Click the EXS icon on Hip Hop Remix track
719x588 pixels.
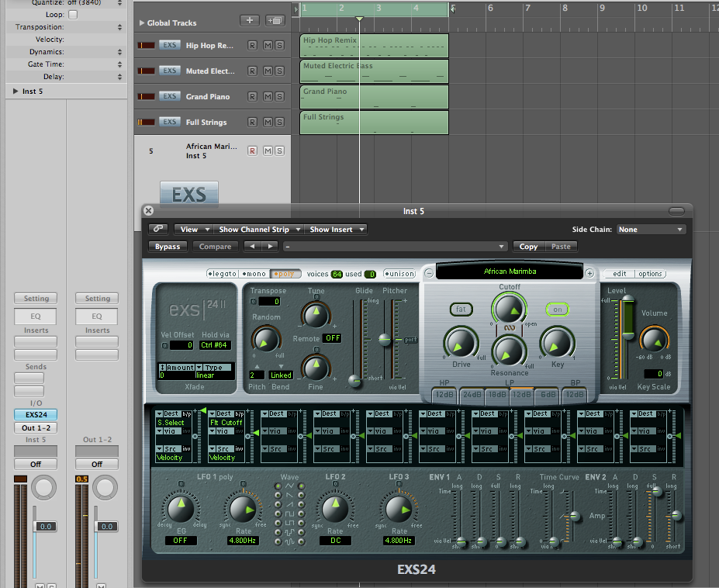pyautogui.click(x=169, y=45)
